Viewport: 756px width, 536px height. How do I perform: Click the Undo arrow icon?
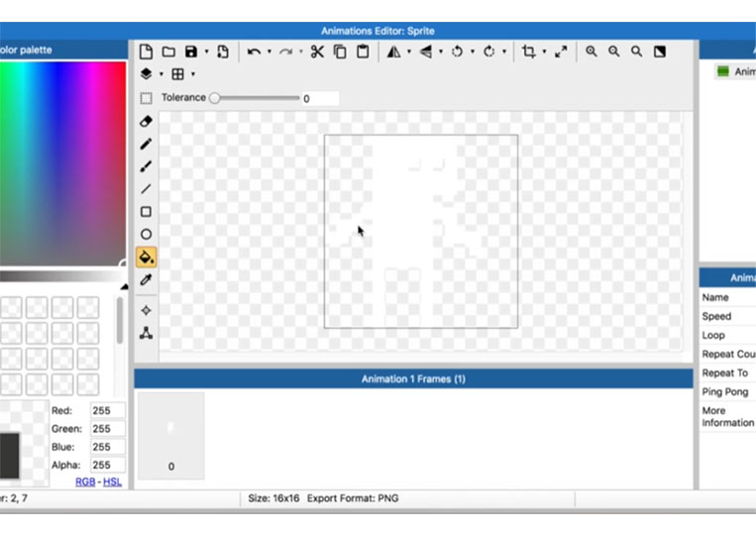[254, 52]
